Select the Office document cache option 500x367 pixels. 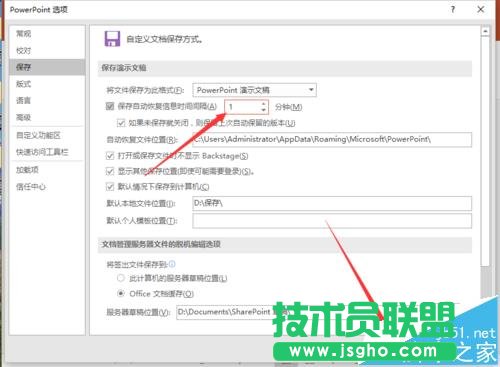121,293
